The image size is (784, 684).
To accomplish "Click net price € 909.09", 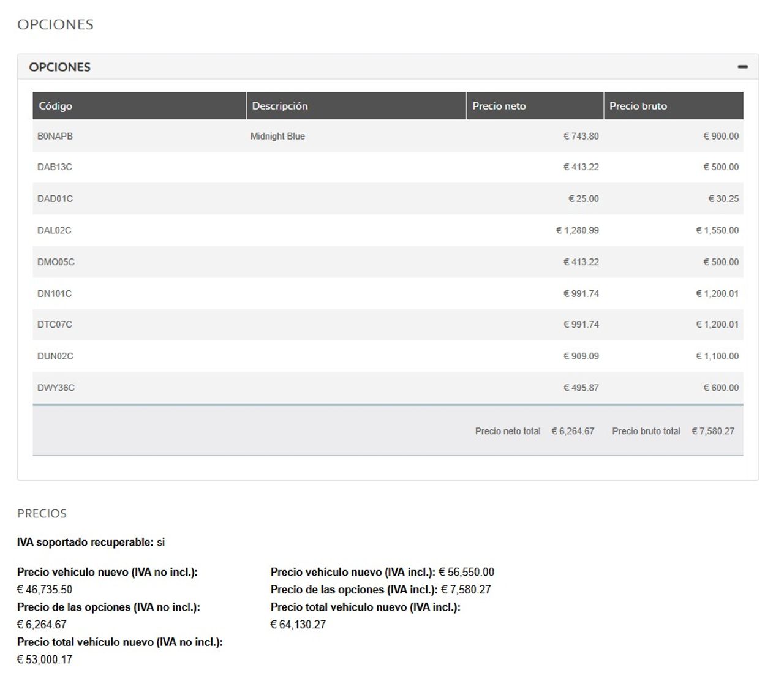I will click(581, 356).
